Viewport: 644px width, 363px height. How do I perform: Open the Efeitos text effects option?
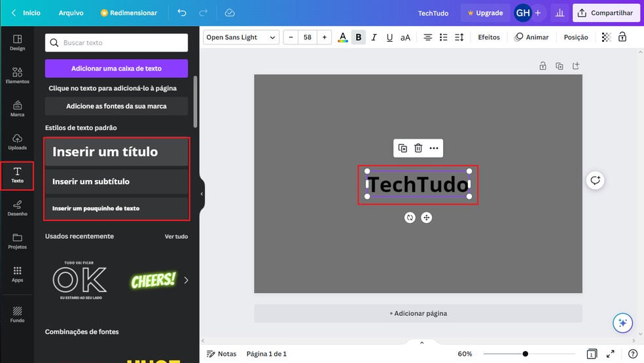[489, 37]
